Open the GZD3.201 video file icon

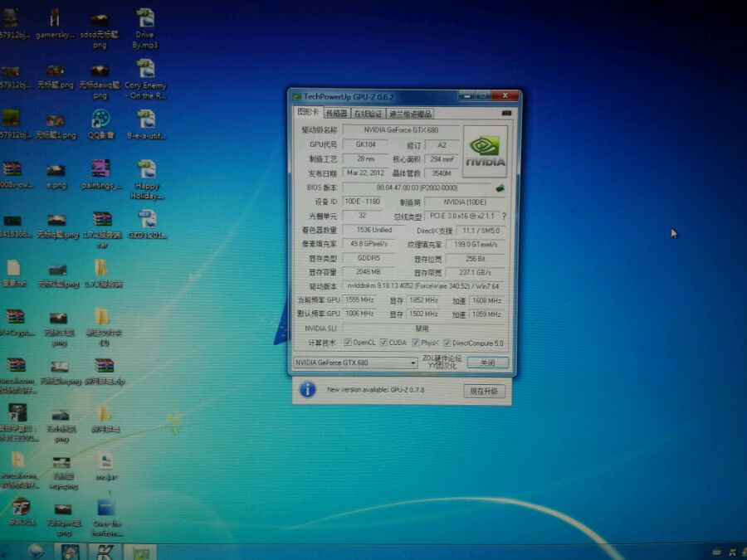pos(147,224)
